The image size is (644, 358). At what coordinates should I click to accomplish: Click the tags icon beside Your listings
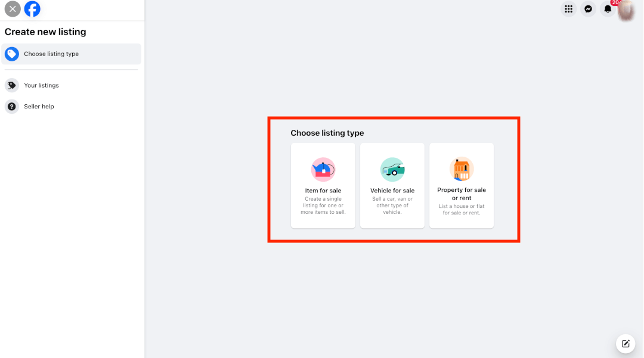coord(12,85)
